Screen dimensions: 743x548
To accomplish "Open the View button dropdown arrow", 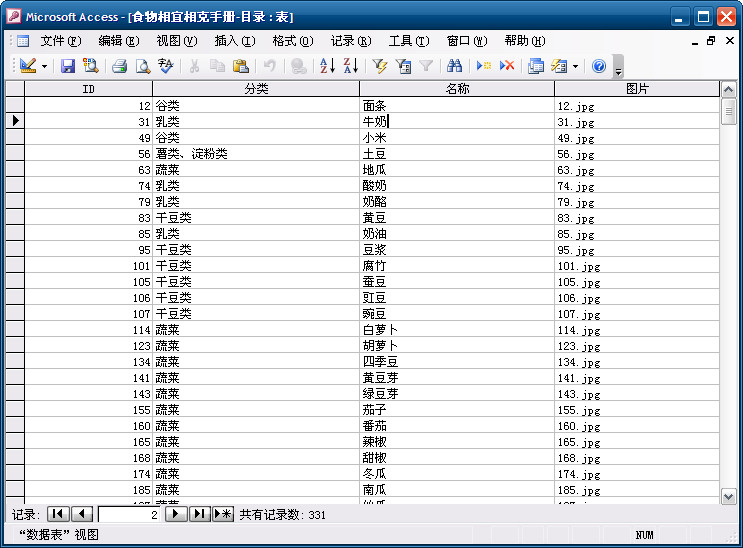I will 45,66.
